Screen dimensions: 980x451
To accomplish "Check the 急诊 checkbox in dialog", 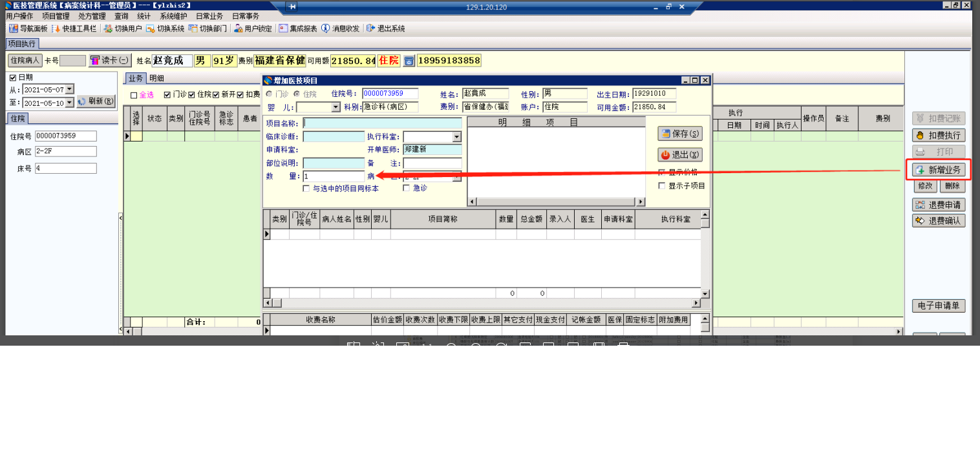I will click(x=407, y=189).
